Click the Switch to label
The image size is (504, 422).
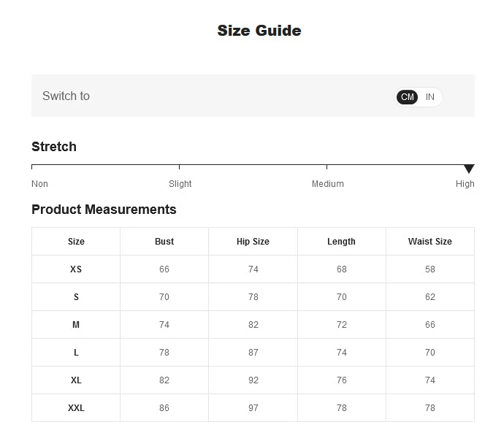point(66,96)
